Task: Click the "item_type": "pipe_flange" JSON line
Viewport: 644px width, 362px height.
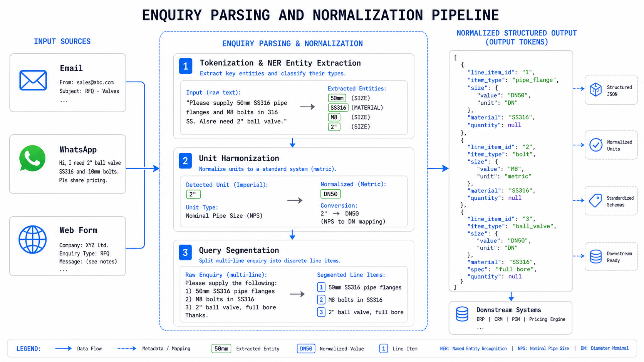Action: click(513, 80)
